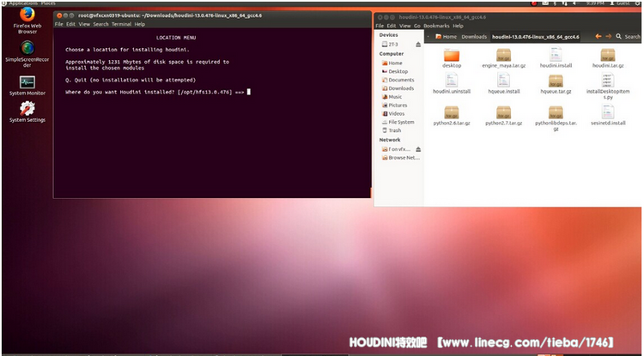Open the file manager File menu
This screenshot has height=356, width=644.
(380, 26)
